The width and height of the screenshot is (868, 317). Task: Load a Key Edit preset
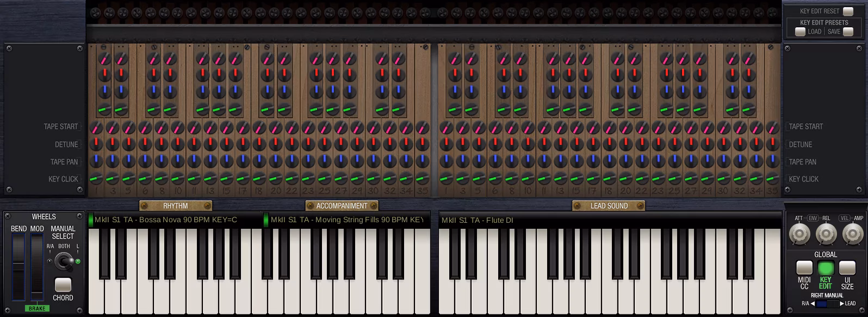click(800, 32)
